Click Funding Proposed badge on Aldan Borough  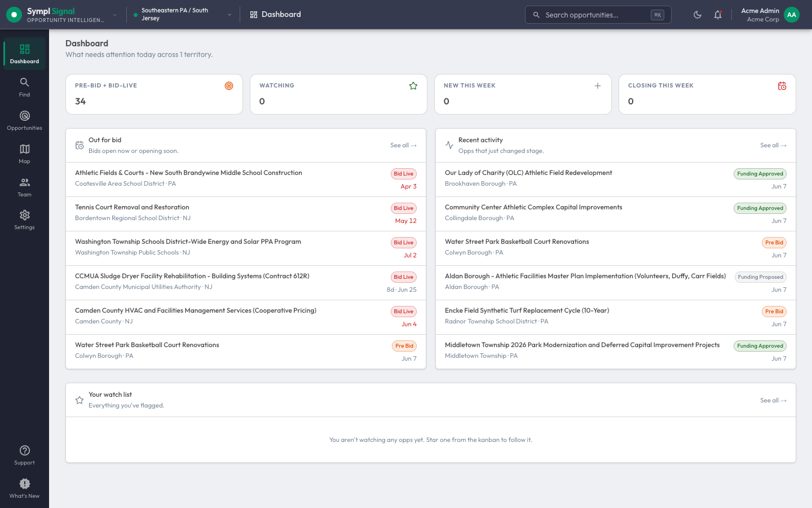click(x=760, y=277)
